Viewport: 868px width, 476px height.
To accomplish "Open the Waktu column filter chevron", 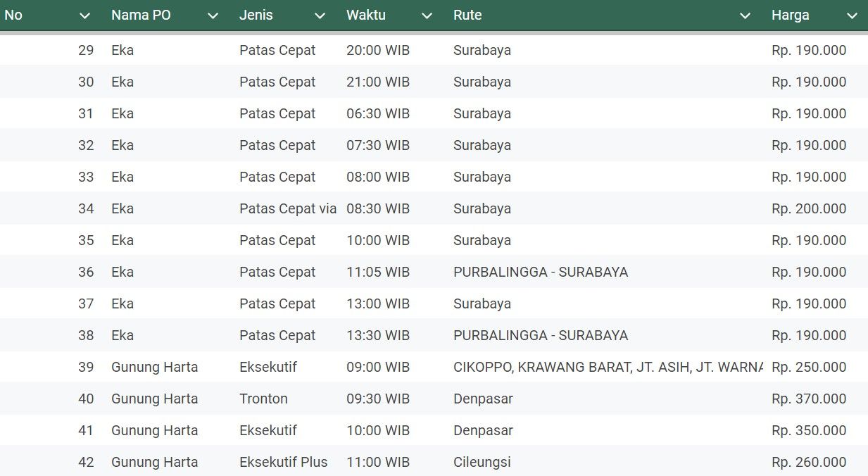I will point(427,15).
